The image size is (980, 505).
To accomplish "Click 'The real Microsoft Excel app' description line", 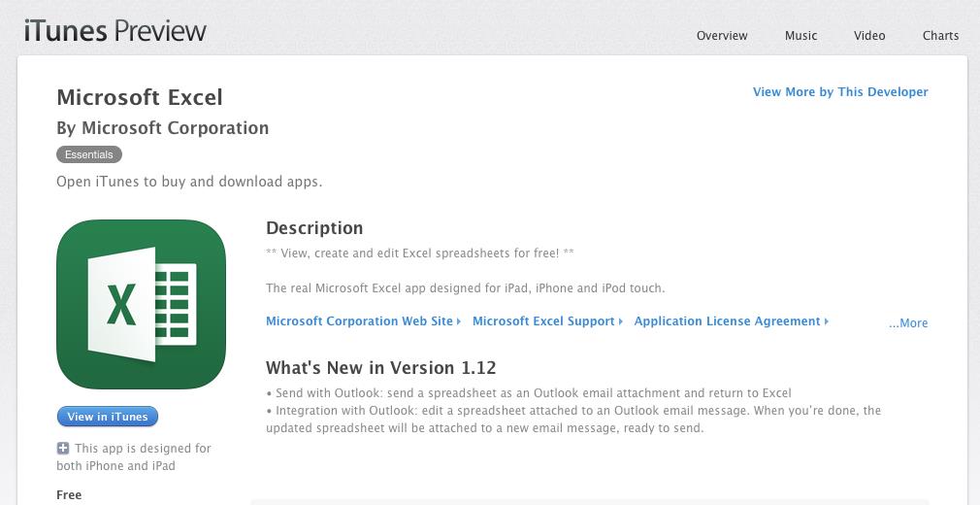I will pos(466,288).
